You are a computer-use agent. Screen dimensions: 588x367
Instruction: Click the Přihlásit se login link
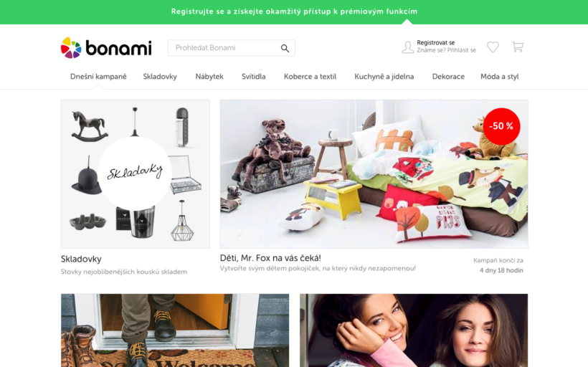pyautogui.click(x=462, y=50)
